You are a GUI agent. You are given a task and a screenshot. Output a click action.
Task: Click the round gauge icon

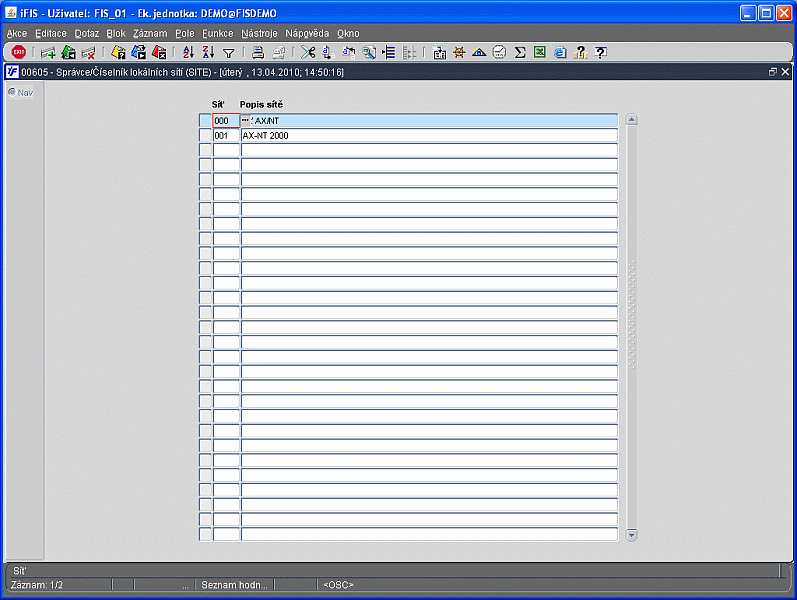point(499,52)
